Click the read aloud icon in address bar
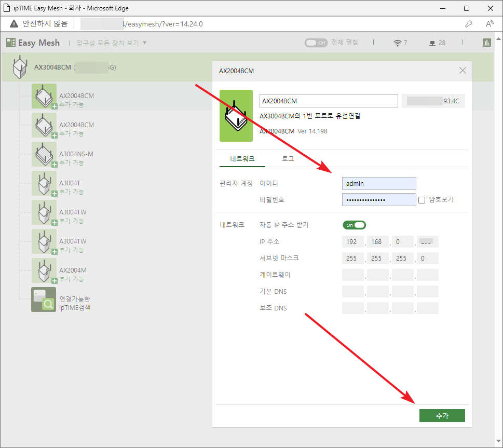This screenshot has width=503, height=448. (x=490, y=24)
